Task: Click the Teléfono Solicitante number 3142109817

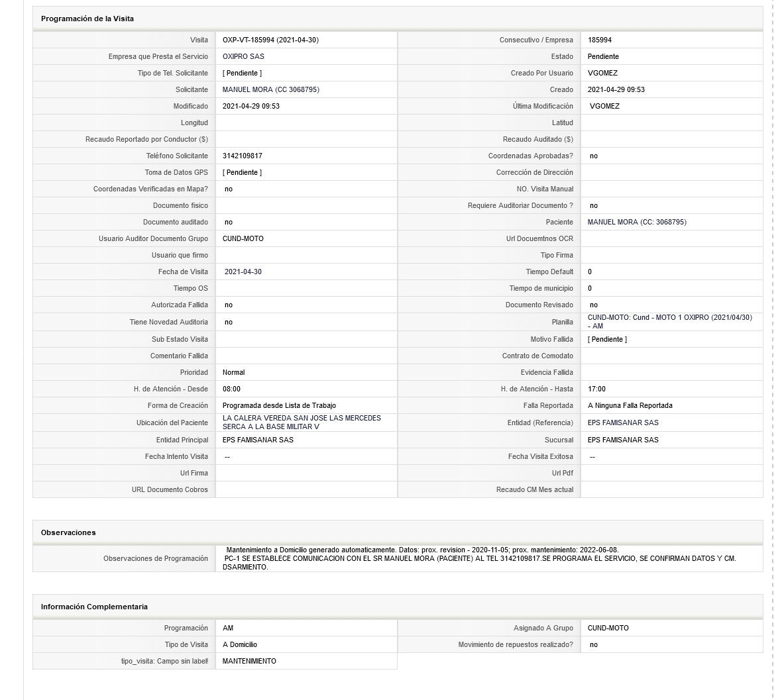Action: coord(243,156)
